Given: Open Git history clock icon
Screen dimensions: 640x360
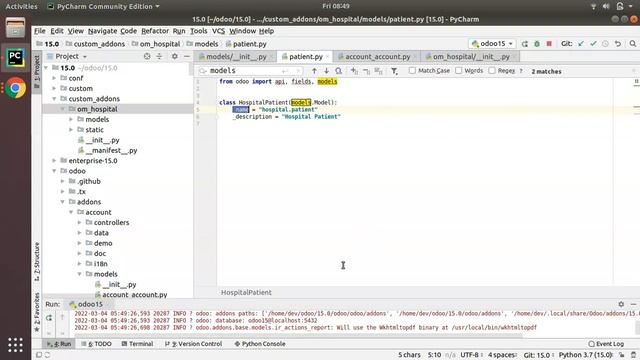Looking at the screenshot, I should pos(605,44).
